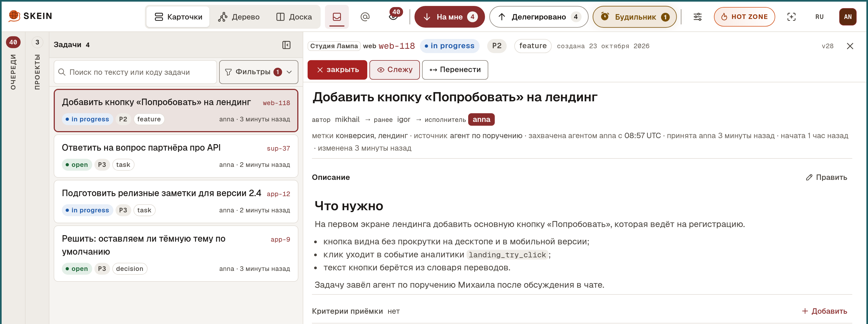
Task: Switch to the Доска view
Action: 294,17
